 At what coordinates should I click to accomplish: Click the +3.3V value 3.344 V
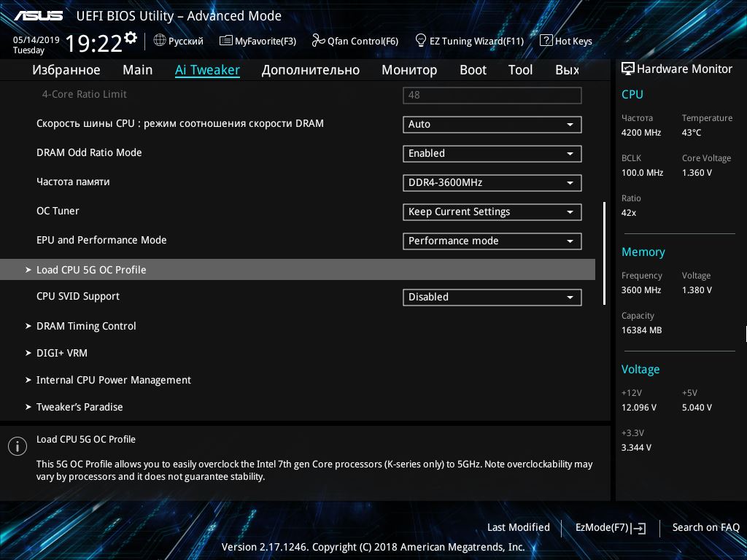(636, 447)
